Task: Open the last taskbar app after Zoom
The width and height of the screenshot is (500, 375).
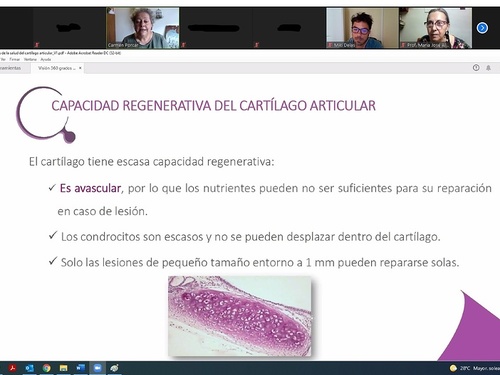Action: (114, 368)
